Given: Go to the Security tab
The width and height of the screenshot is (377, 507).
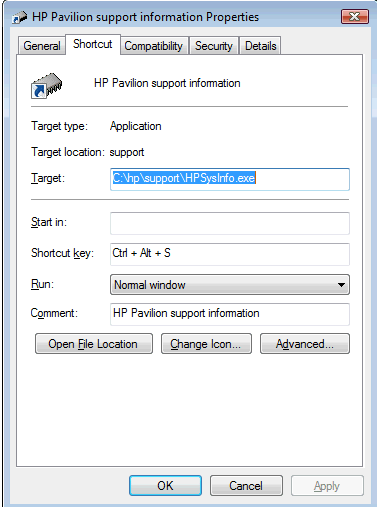Looking at the screenshot, I should click(x=214, y=46).
